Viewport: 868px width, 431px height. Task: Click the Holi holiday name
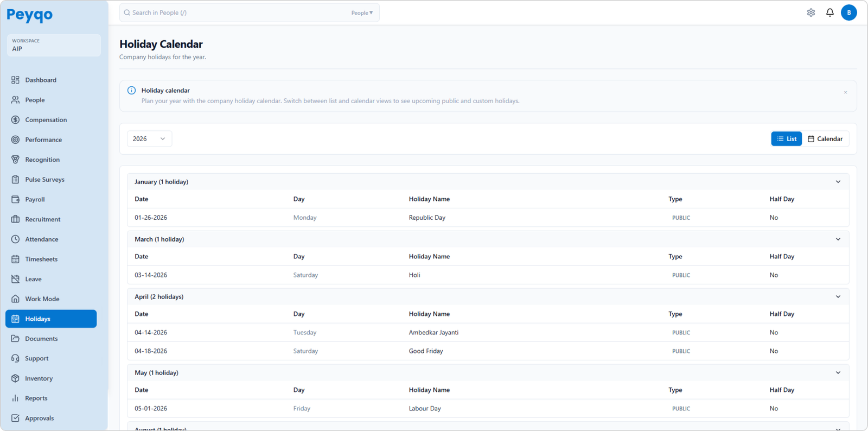tap(414, 275)
